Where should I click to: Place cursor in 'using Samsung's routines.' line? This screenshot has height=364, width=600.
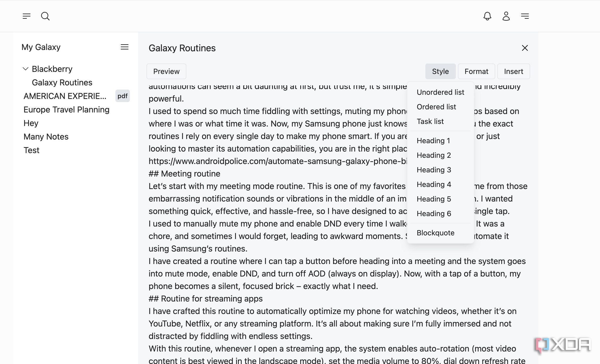(198, 249)
